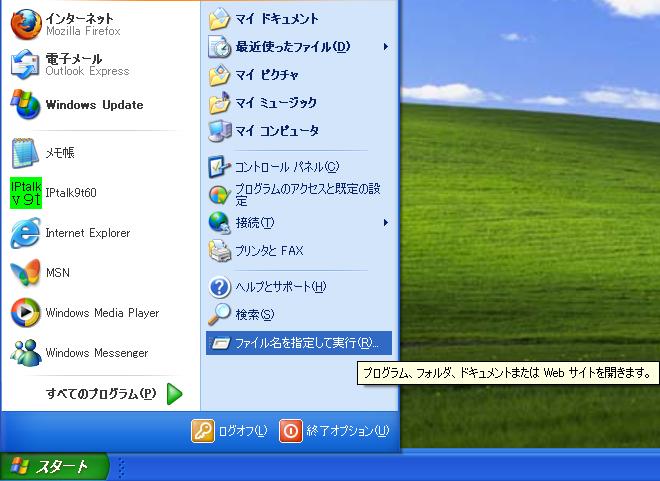Open the メモ帳 notepad icon
The height and width of the screenshot is (481, 660).
click(25, 153)
